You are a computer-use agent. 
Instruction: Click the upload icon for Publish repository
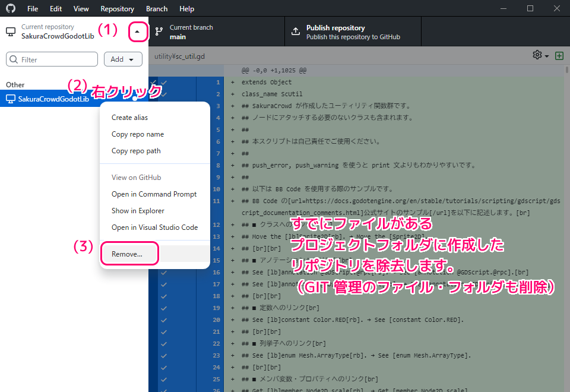296,31
